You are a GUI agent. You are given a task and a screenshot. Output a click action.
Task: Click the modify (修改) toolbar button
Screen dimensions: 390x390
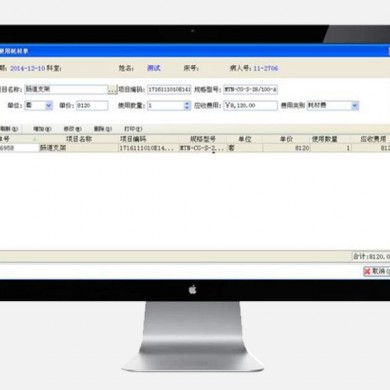73,129
